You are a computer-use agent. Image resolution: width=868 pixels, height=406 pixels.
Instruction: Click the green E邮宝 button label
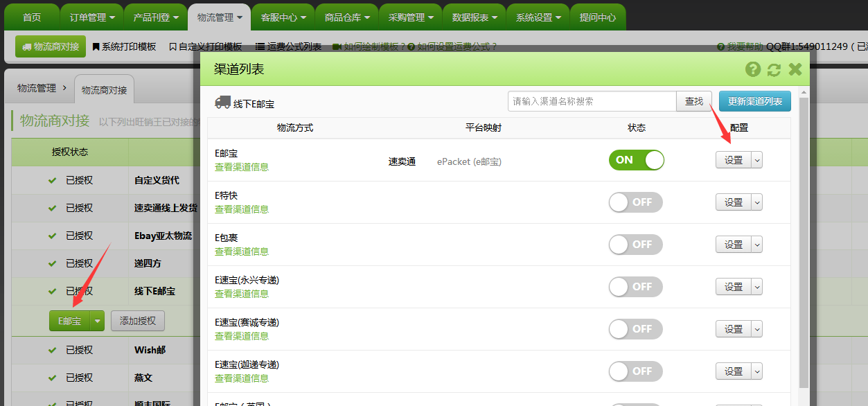point(70,321)
